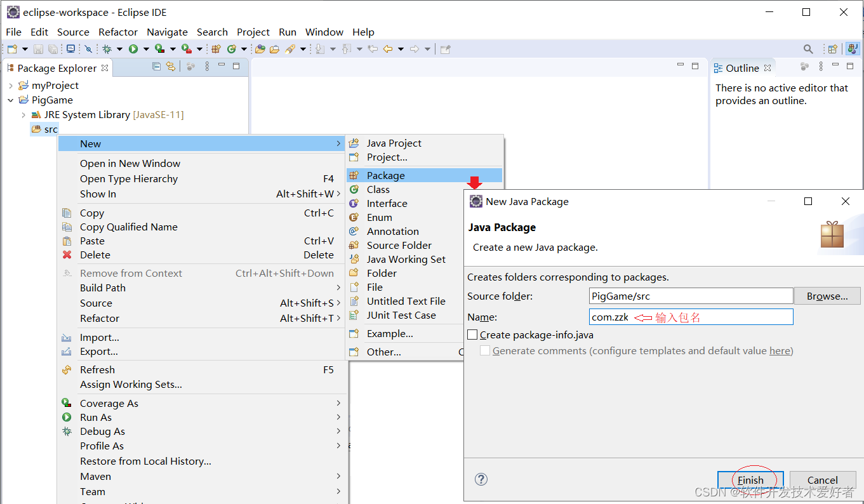The width and height of the screenshot is (864, 504).
Task: Click the Last Edit Location icon
Action: tap(373, 49)
